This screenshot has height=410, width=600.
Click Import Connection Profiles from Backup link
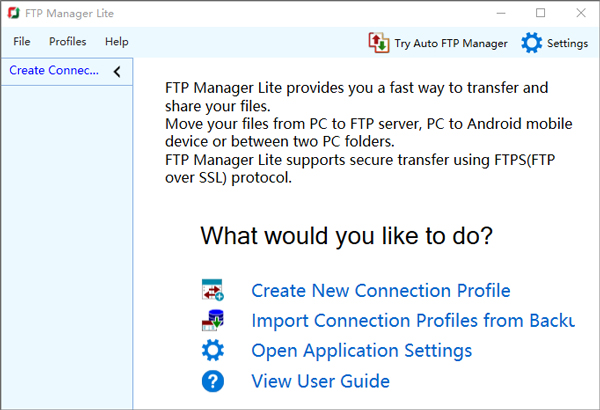tap(412, 321)
